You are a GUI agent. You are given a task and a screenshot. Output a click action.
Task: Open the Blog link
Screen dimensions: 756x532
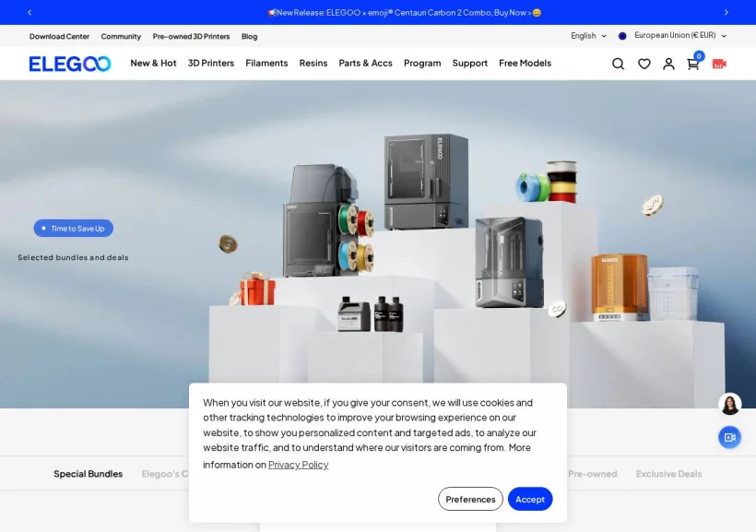click(249, 36)
